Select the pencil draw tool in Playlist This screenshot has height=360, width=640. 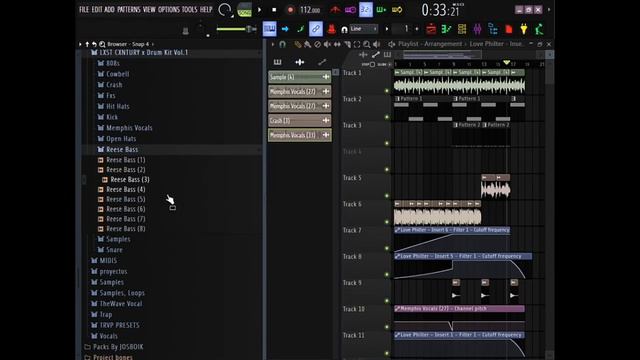[298, 44]
